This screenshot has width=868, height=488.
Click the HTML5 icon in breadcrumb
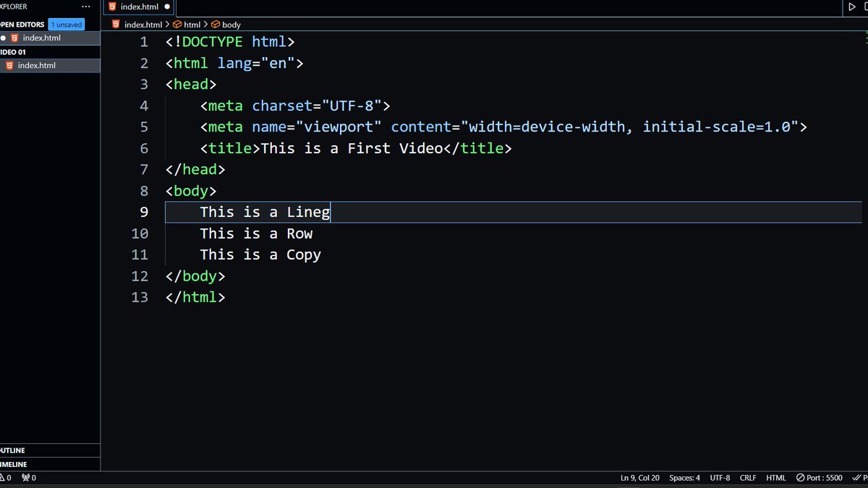(x=116, y=24)
